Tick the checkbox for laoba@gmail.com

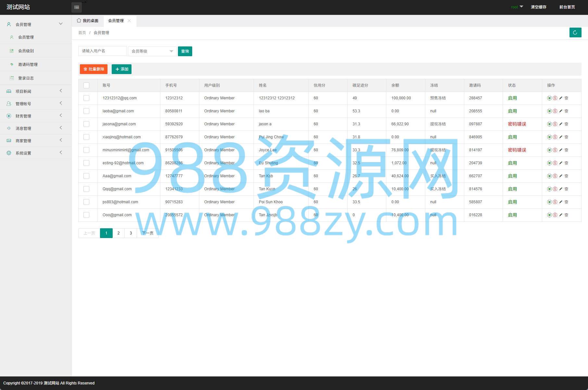click(86, 111)
